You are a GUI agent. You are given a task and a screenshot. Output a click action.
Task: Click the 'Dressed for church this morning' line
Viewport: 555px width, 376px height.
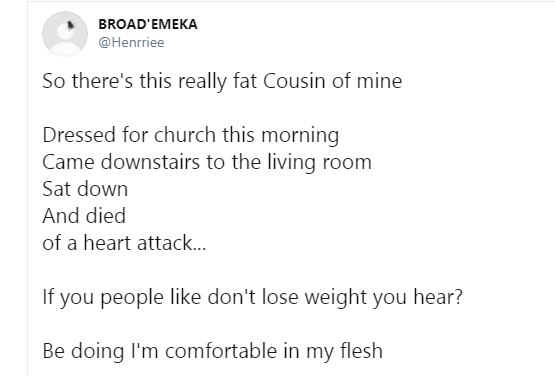click(x=191, y=135)
